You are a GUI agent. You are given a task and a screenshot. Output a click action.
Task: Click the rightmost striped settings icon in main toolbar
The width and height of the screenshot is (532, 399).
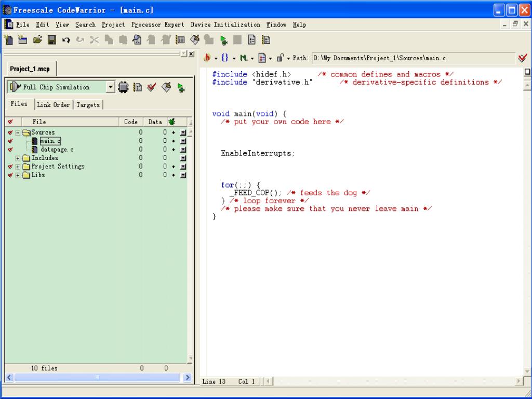click(x=266, y=40)
